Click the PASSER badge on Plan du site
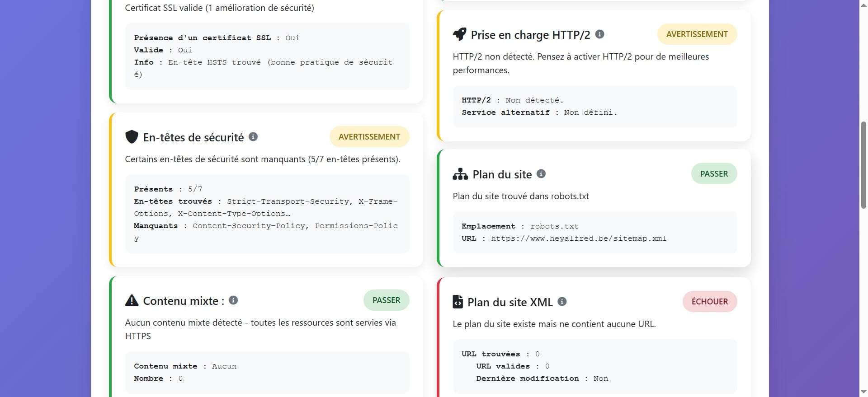The width and height of the screenshot is (868, 397). pyautogui.click(x=714, y=173)
